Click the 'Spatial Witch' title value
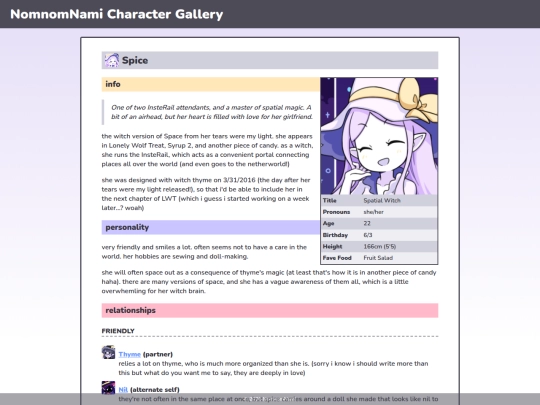The width and height of the screenshot is (540, 405). point(382,200)
